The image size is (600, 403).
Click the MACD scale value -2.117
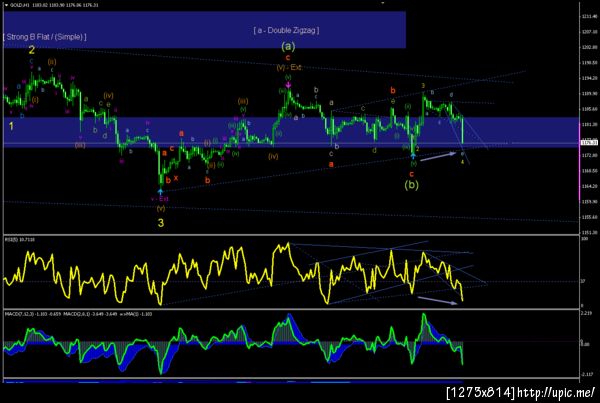[587, 374]
